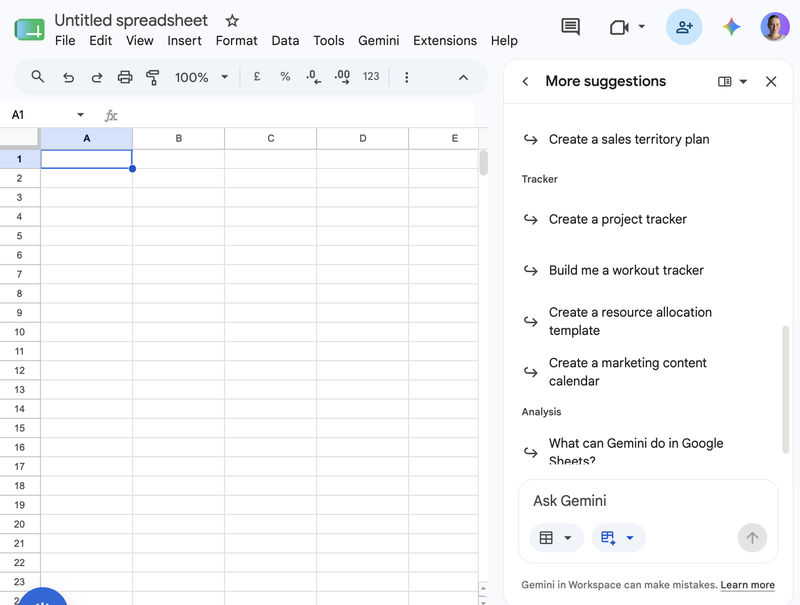This screenshot has width=800, height=605.
Task: Expand the Meet call dropdown arrow
Action: 641,27
